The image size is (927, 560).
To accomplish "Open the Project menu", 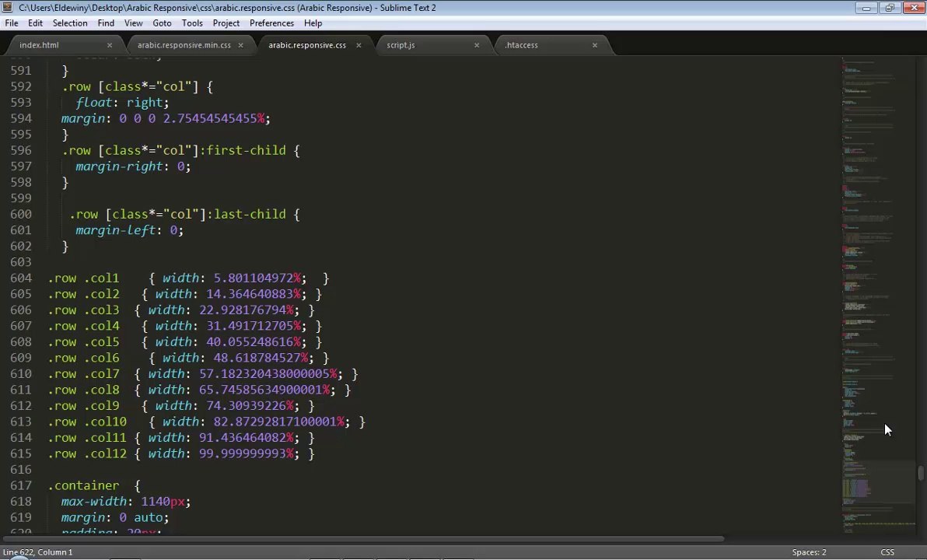I will (x=226, y=23).
